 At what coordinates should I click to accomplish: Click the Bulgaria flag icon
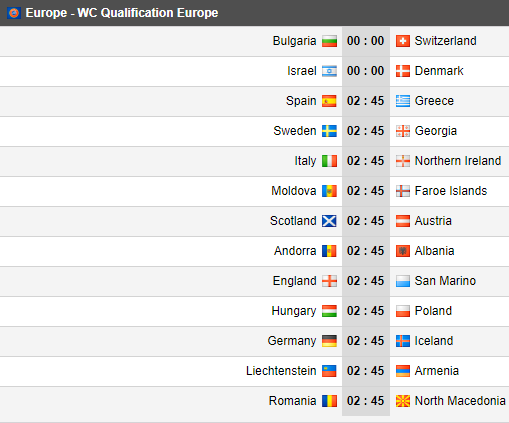(329, 41)
